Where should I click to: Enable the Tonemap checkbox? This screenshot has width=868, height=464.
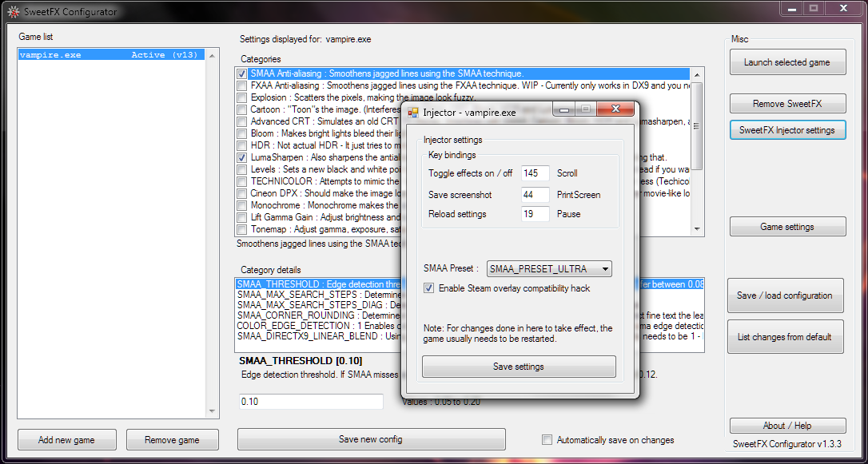(x=242, y=229)
